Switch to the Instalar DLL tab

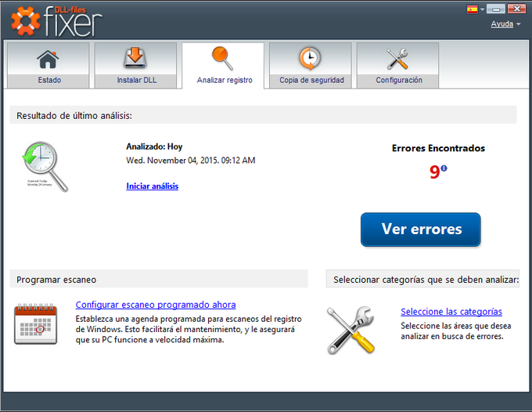[x=135, y=66]
